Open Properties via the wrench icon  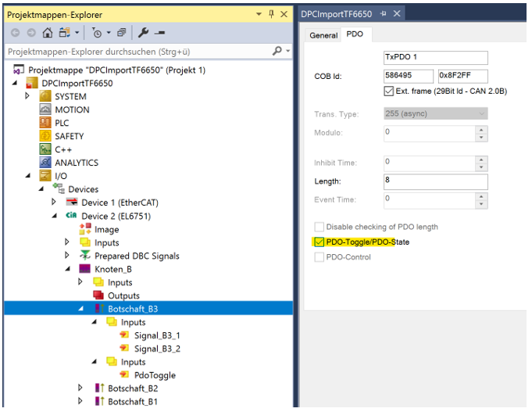tap(143, 33)
